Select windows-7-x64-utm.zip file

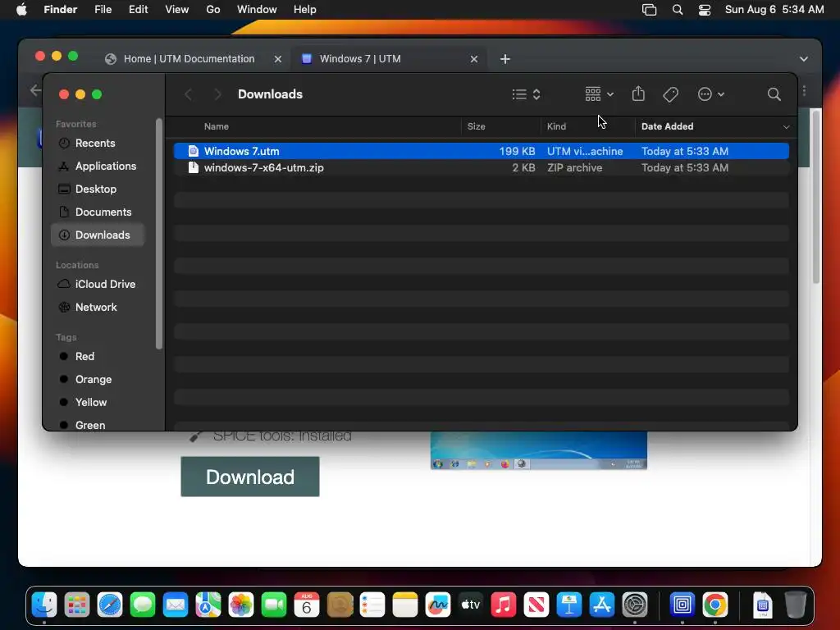coord(481,167)
